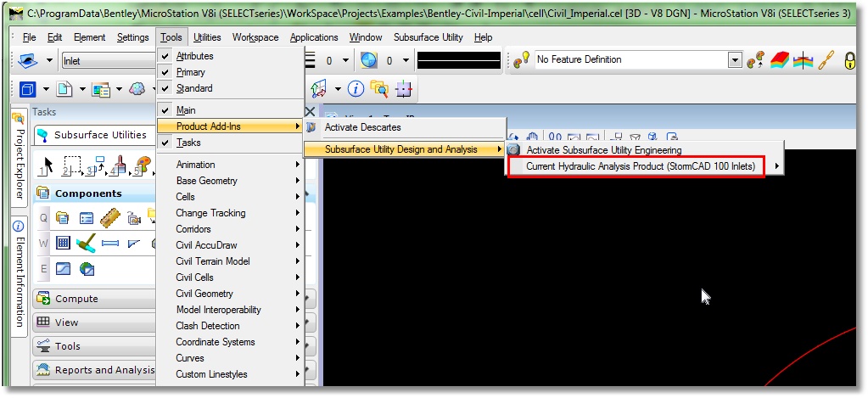Expand the Tools task group in Tasks panel
Viewport: 868px width, 398px height.
(94, 346)
